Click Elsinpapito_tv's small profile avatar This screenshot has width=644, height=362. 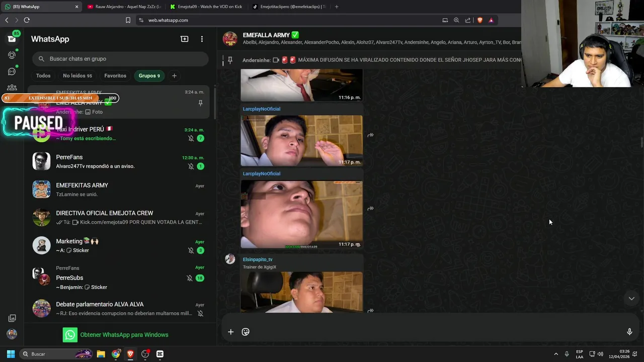[230, 259]
